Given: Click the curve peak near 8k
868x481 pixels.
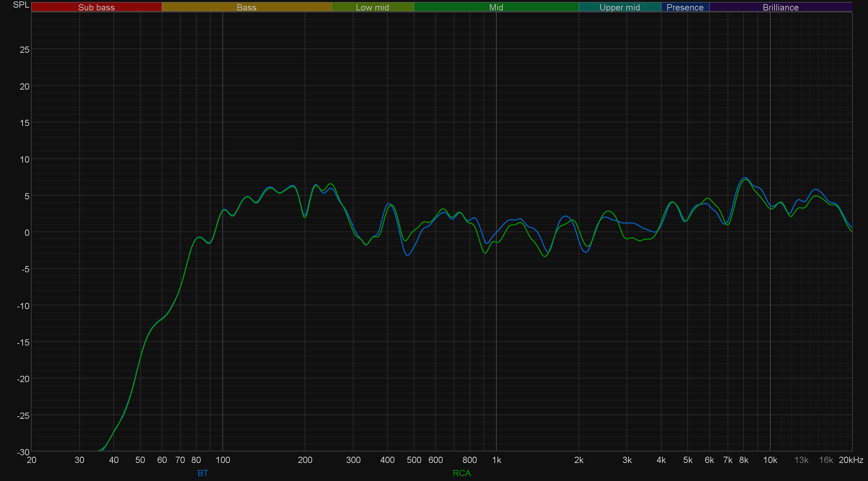Looking at the screenshot, I should pyautogui.click(x=745, y=178).
